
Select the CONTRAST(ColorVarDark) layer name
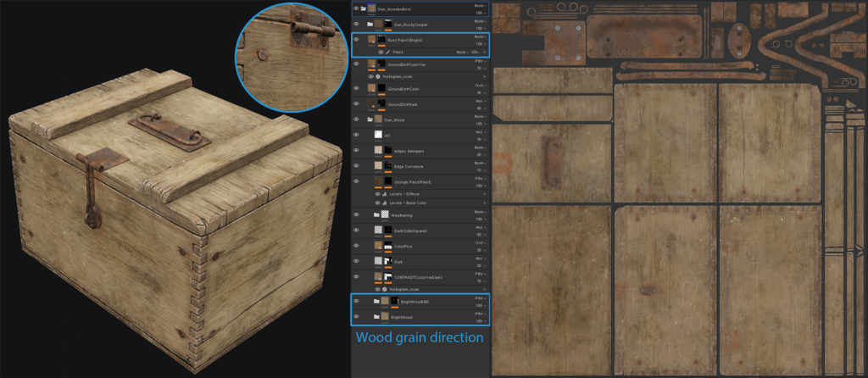[418, 277]
